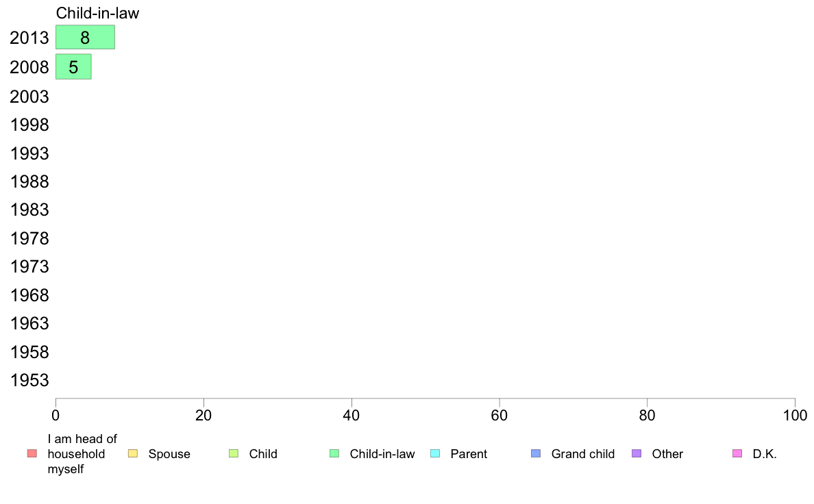This screenshot has height=504, width=814.
Task: Click the Spouse legend label
Action: coord(169,454)
